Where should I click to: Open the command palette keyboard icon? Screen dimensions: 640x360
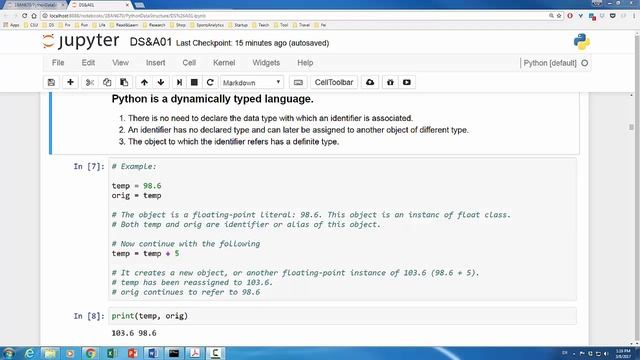point(298,82)
